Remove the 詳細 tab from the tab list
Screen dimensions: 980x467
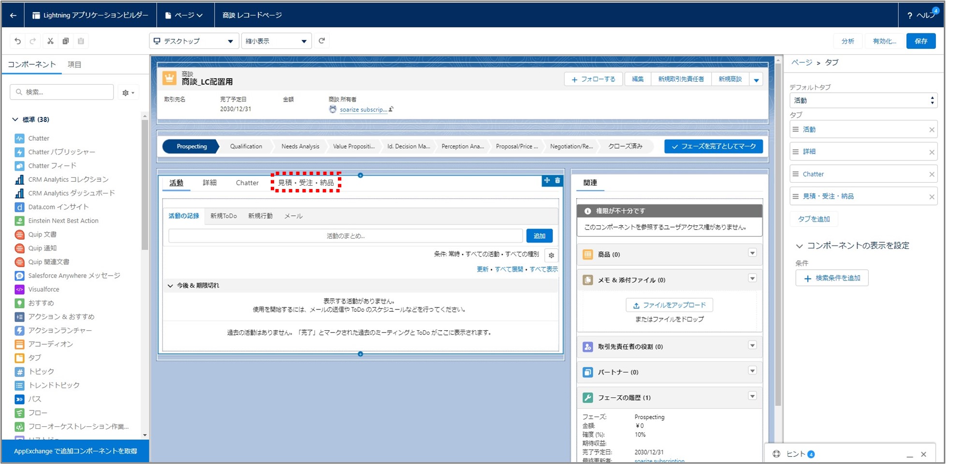[x=932, y=152]
